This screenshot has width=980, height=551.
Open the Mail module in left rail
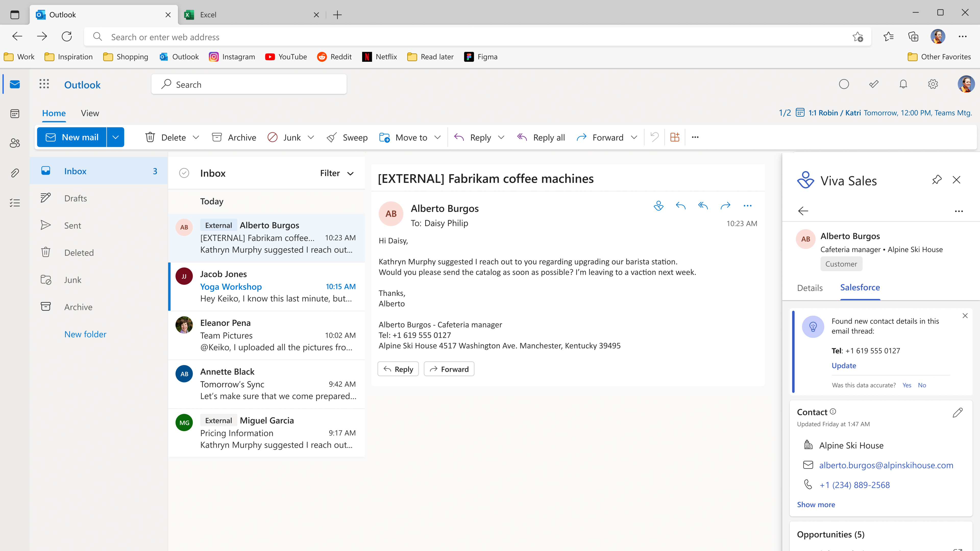pos(15,84)
